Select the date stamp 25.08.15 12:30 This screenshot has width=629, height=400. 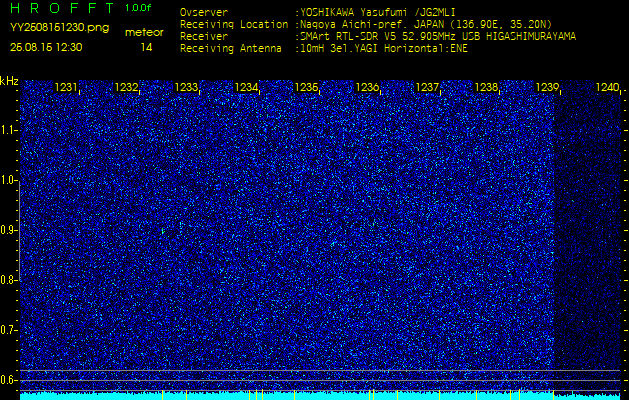tap(46, 47)
